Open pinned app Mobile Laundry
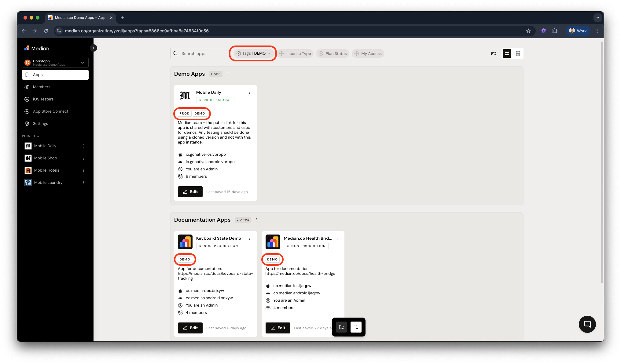Image resolution: width=621 pixels, height=364 pixels. pos(48,183)
